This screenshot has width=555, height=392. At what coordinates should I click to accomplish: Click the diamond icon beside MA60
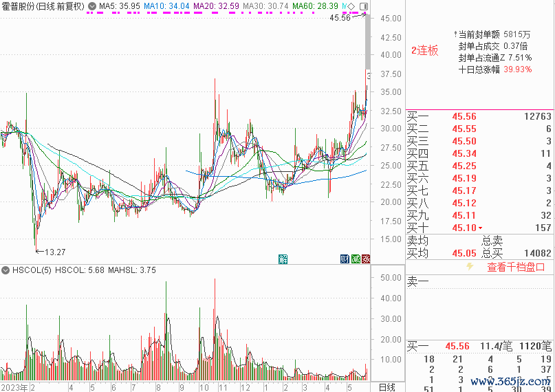pyautogui.click(x=351, y=6)
